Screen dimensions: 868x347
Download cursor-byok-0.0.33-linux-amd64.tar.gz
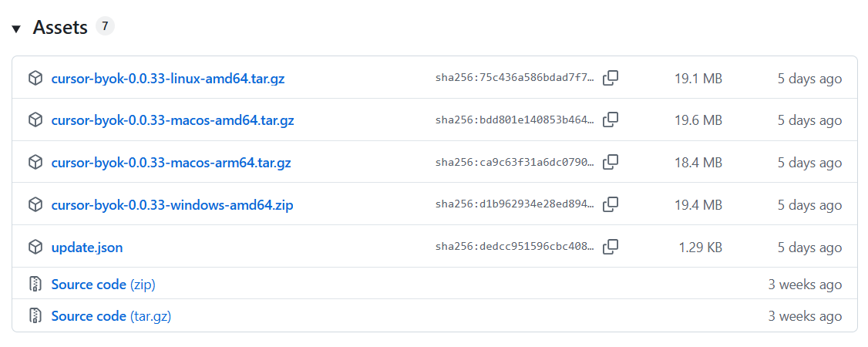point(168,79)
